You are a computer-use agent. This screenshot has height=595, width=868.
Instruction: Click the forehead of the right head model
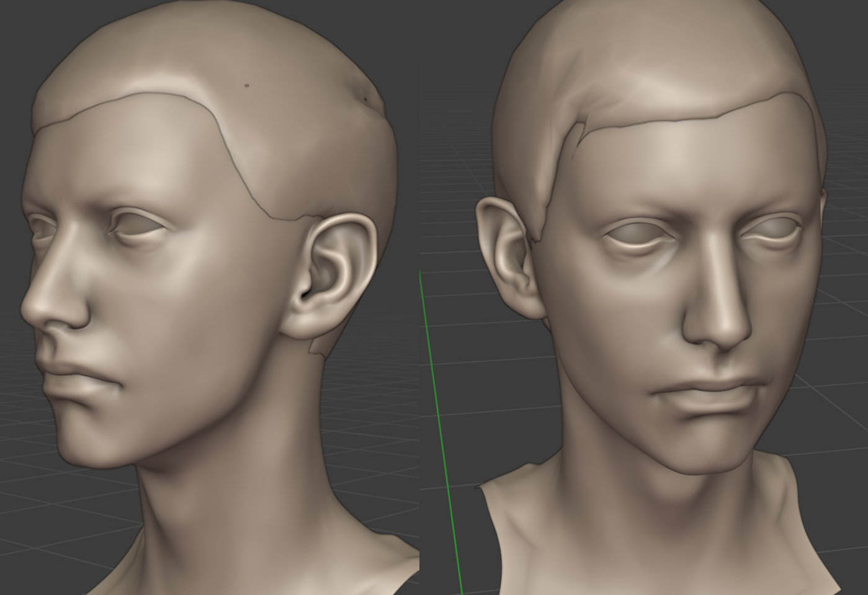coord(676,161)
